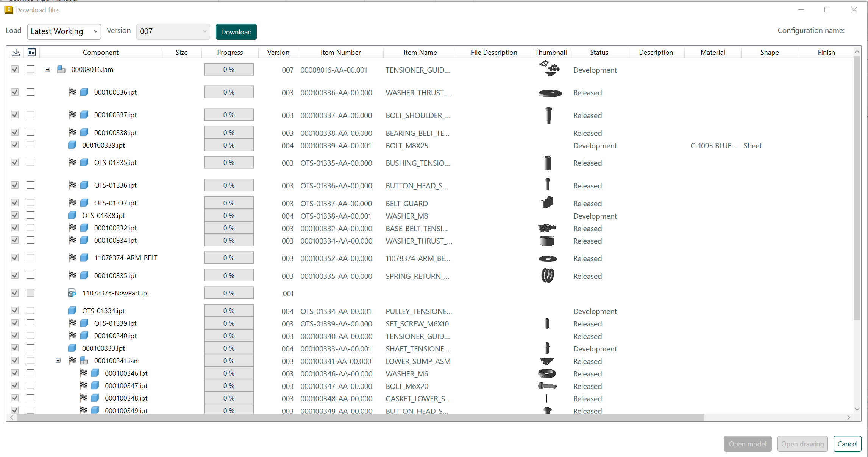Collapse the 000100341.iam subassembly node

pyautogui.click(x=58, y=361)
